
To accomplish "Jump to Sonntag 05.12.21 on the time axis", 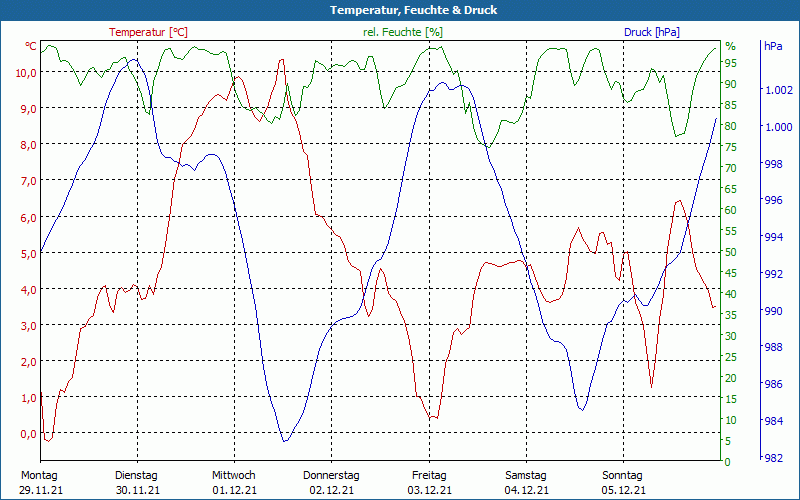I will click(x=624, y=482).
